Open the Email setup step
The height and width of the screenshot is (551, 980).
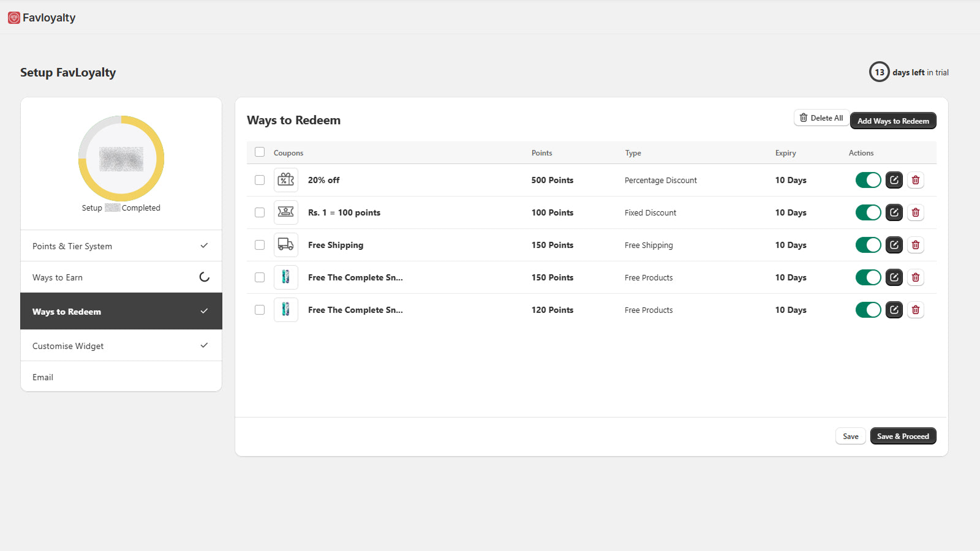tap(43, 377)
